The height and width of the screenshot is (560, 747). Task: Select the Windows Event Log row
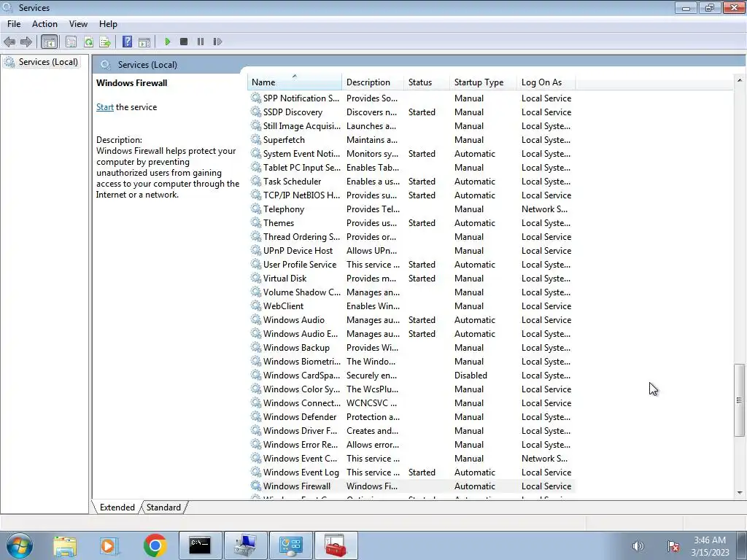[x=411, y=472]
